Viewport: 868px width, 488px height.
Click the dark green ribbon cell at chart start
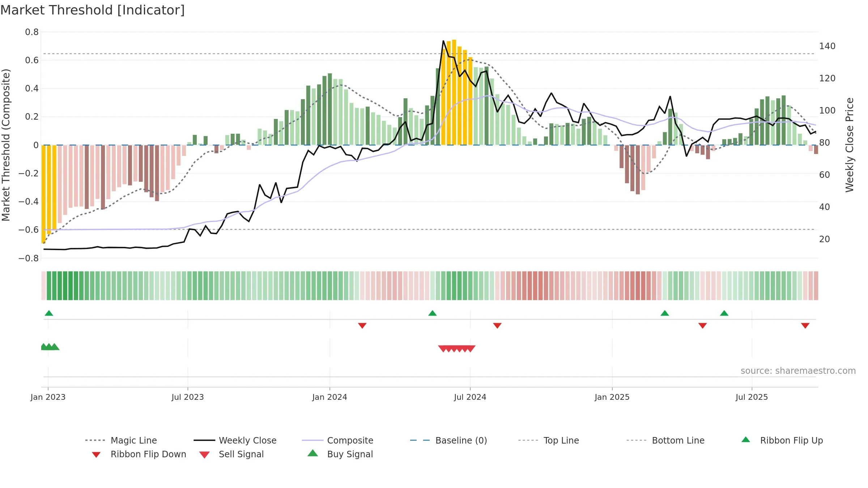[x=49, y=286]
